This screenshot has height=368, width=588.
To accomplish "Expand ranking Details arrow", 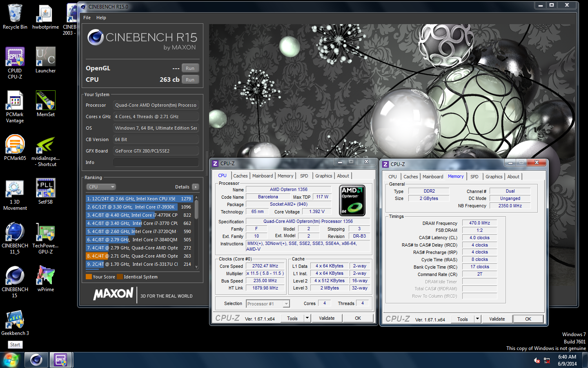I will (x=196, y=187).
